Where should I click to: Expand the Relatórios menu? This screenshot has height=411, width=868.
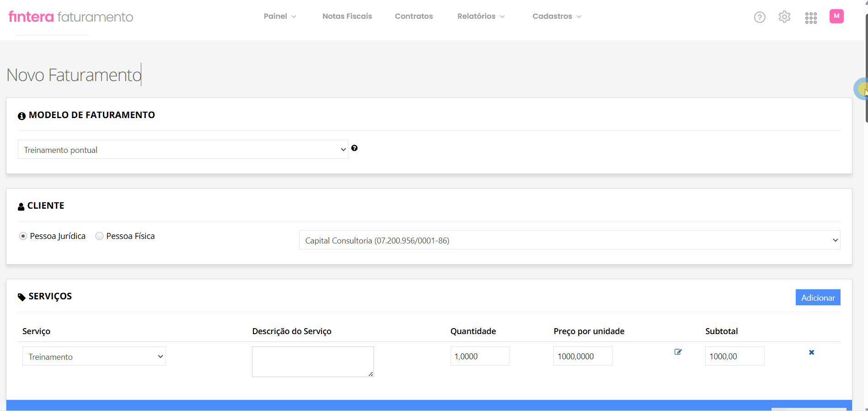(x=481, y=16)
